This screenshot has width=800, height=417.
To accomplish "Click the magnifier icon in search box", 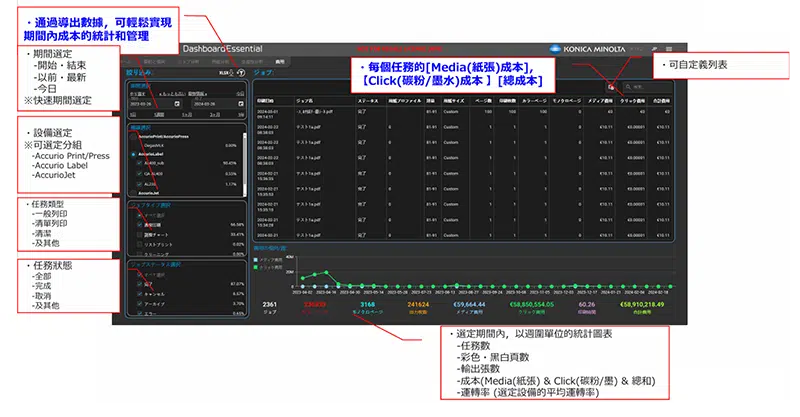I will point(628,87).
